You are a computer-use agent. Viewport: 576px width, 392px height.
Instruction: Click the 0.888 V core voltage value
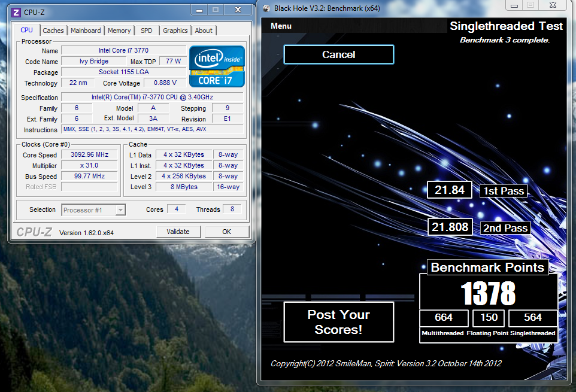(x=165, y=83)
